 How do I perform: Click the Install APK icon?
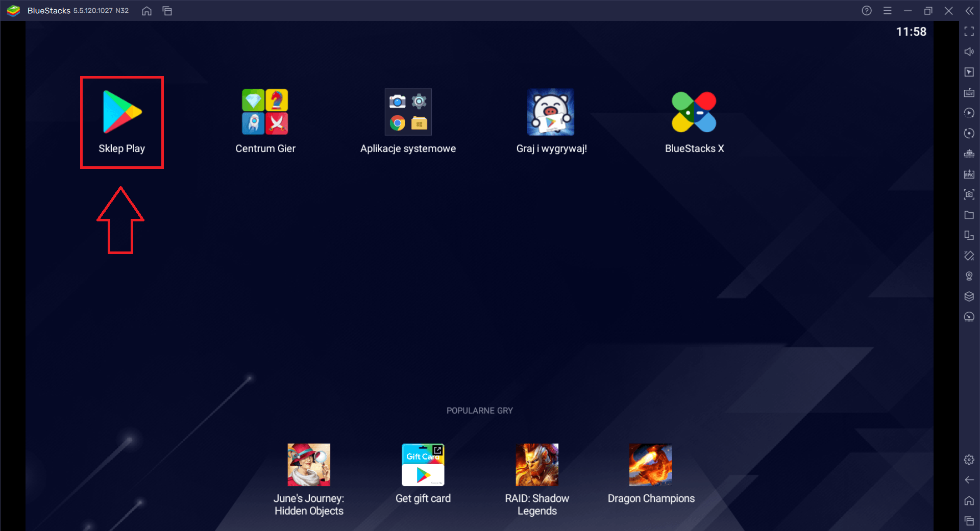(969, 174)
